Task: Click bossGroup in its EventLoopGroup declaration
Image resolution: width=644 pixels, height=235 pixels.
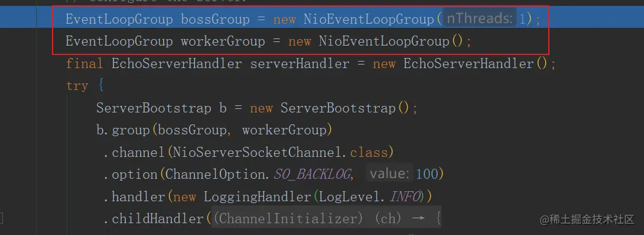Action: 215,20
